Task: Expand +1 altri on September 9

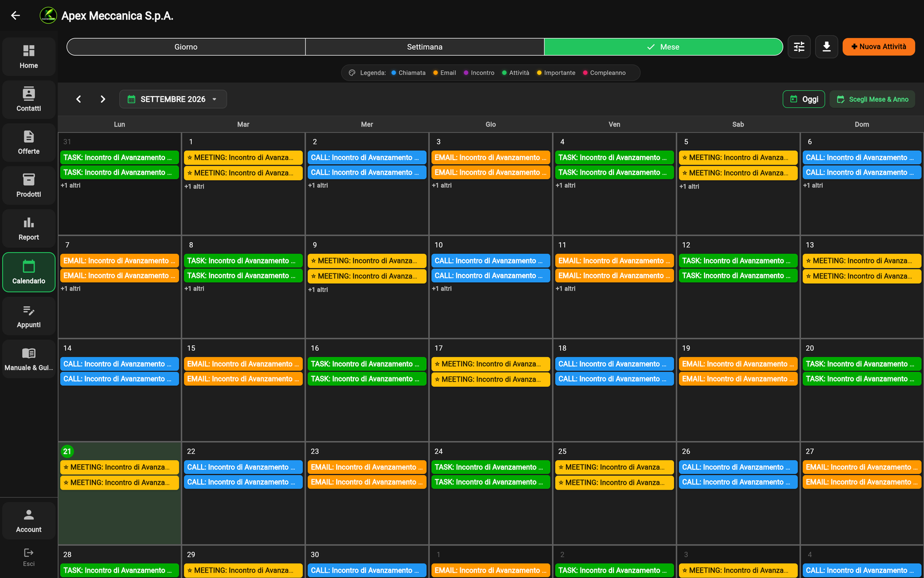Action: [x=318, y=290]
